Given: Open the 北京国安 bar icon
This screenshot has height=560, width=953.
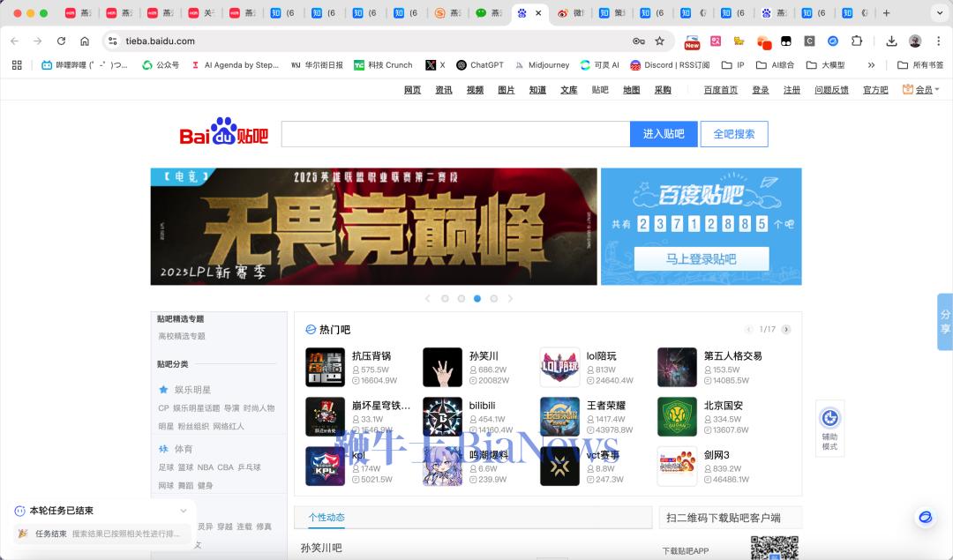Looking at the screenshot, I should (677, 417).
